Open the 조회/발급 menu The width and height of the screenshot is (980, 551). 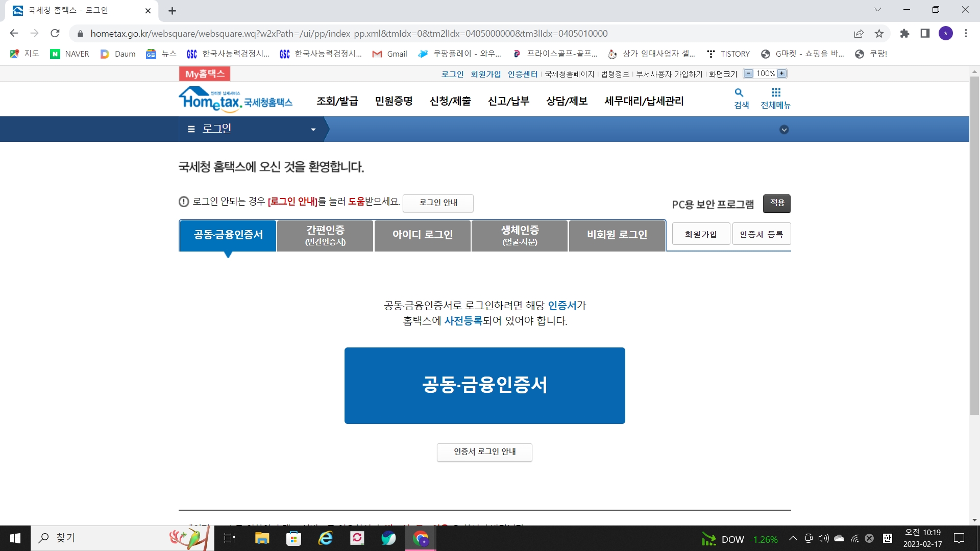pyautogui.click(x=337, y=101)
